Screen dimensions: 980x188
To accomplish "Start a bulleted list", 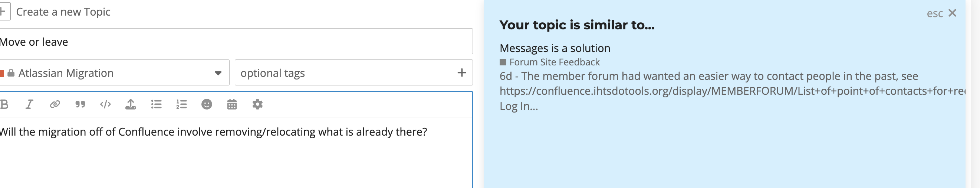I will tap(156, 104).
